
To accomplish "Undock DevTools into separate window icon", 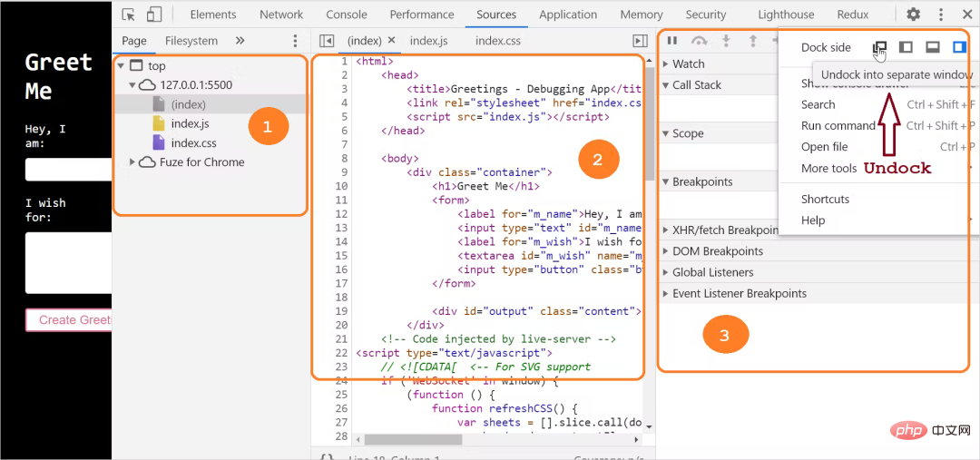I will tap(880, 47).
